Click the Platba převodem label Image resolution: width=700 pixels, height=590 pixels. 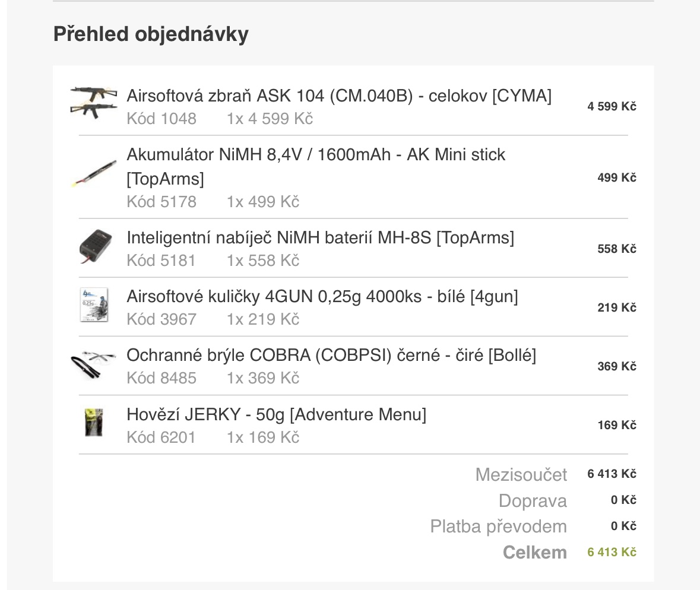pyautogui.click(x=498, y=526)
